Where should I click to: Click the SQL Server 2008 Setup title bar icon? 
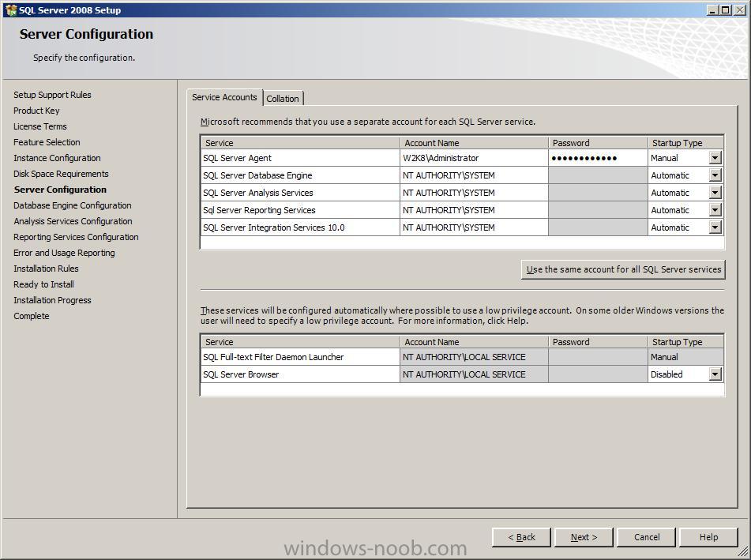pyautogui.click(x=11, y=10)
